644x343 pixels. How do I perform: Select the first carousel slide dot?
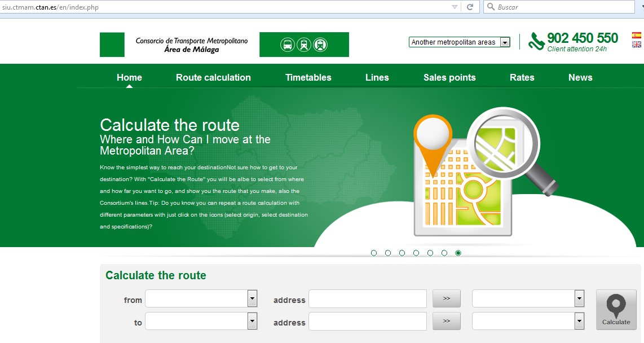[374, 253]
